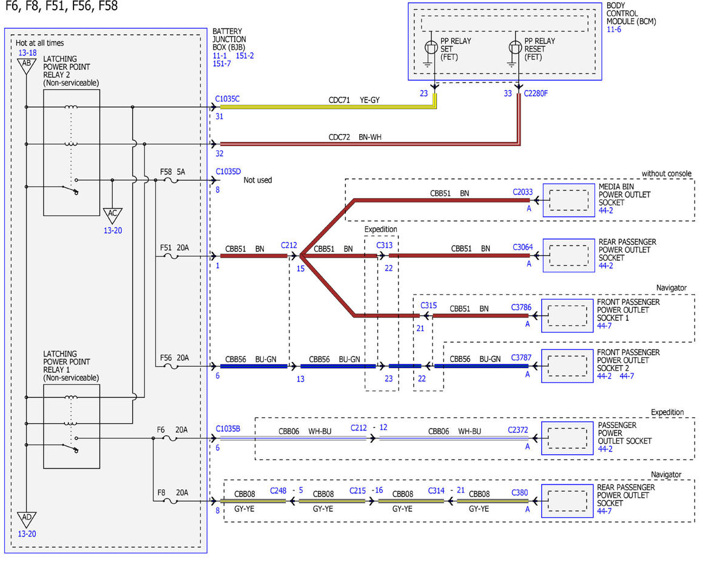
Task: Open 44-2 link under Media Bin socket
Action: 606,210
